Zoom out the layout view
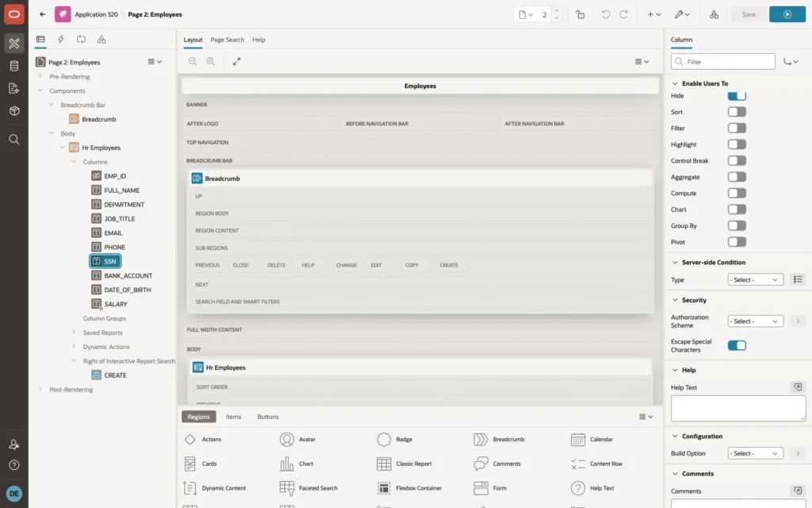This screenshot has width=812, height=508. coord(193,61)
